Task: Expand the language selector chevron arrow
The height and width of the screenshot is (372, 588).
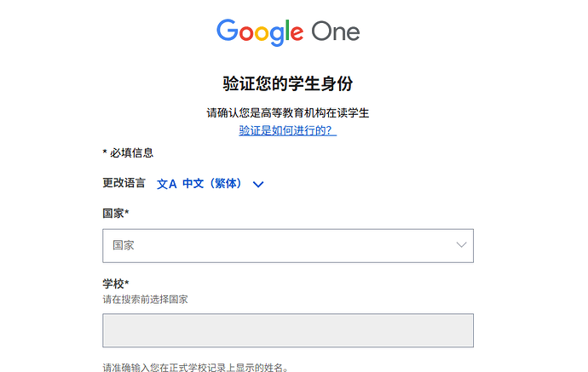Action: (x=258, y=185)
